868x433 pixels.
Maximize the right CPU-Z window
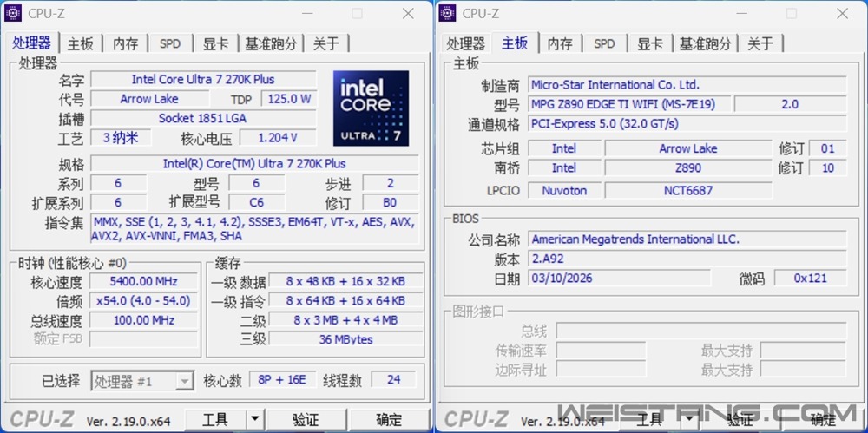tap(791, 13)
